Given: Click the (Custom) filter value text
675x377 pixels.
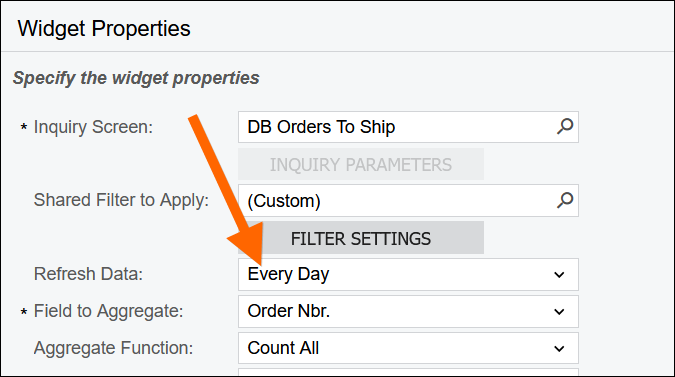Looking at the screenshot, I should (284, 201).
